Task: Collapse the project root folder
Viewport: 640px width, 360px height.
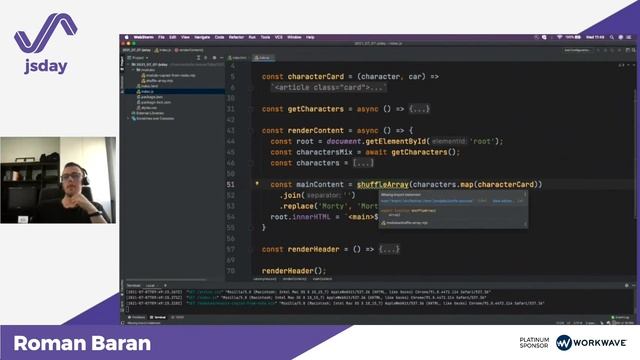Action: (128, 64)
